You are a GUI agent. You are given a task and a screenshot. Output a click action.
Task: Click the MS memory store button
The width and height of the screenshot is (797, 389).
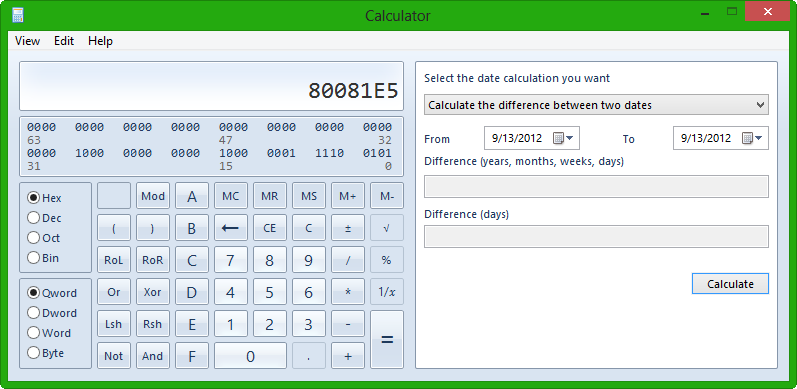[x=309, y=196]
